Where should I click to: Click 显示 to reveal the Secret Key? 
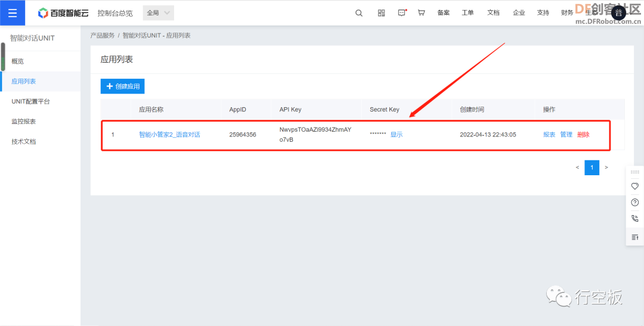(x=397, y=134)
